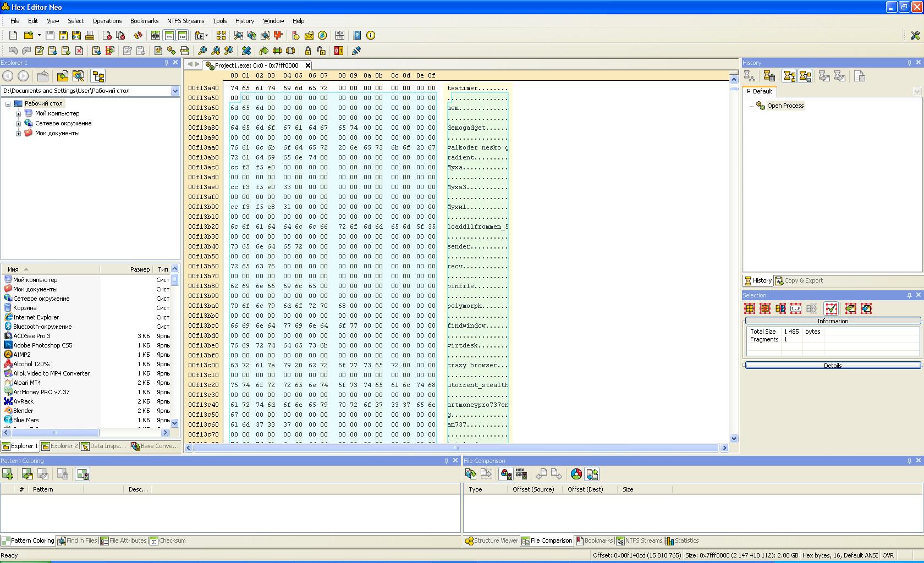
Task: Open the NTFS Streams menu
Action: (185, 21)
